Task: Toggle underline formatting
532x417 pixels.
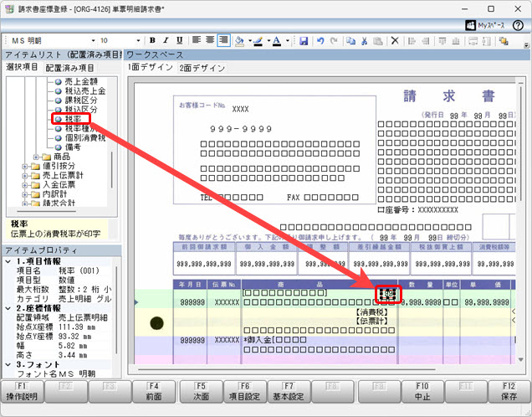Action: click(x=180, y=40)
